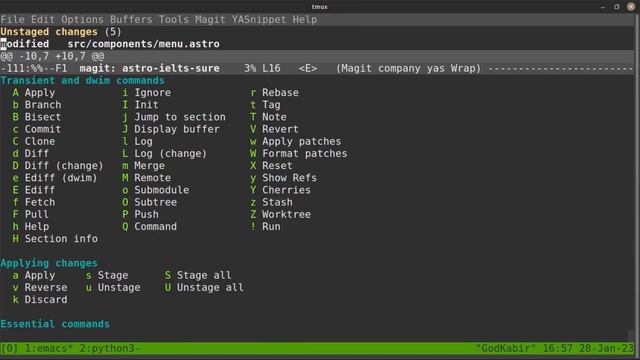Open the Magit menu

210,20
